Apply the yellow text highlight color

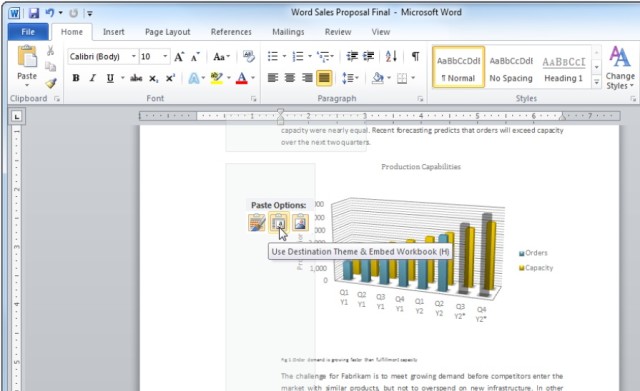[217, 78]
